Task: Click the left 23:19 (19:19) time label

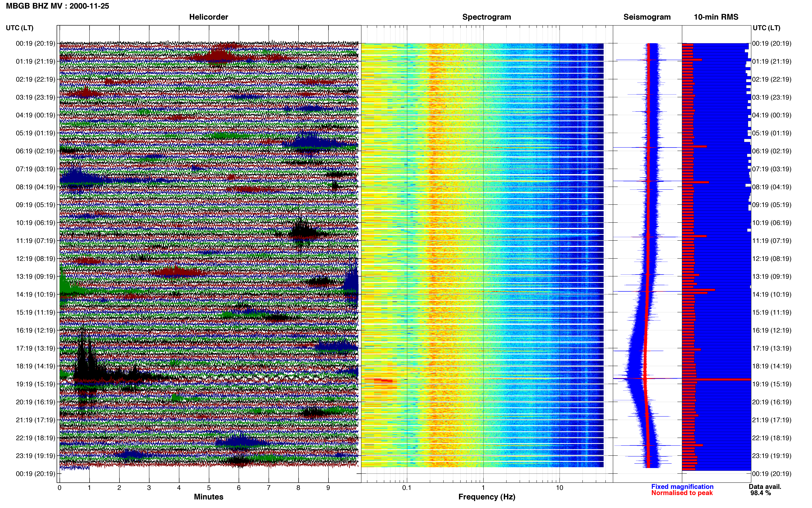Action: click(35, 456)
